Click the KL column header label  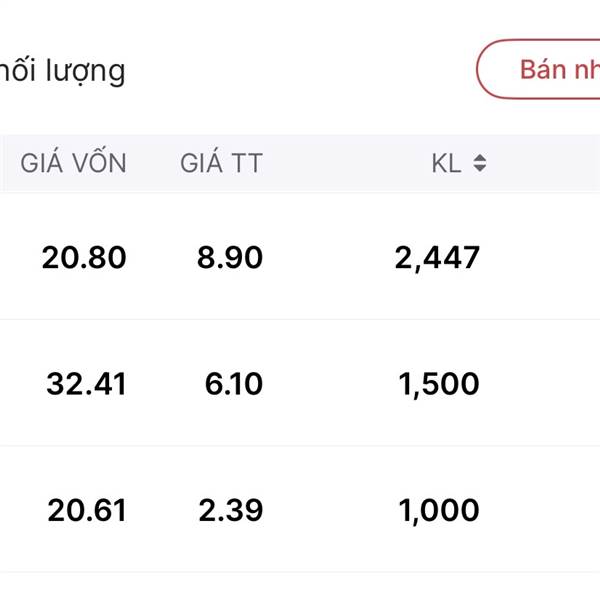(x=446, y=164)
